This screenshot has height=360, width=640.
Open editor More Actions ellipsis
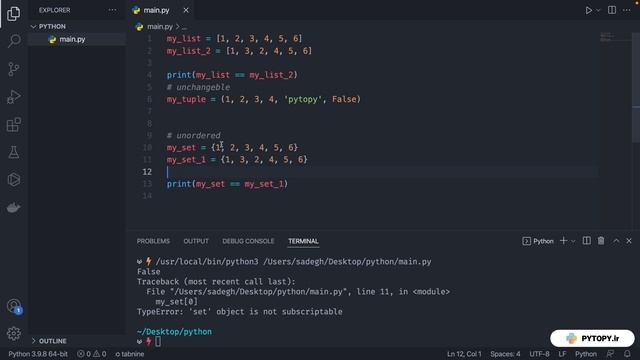click(627, 10)
